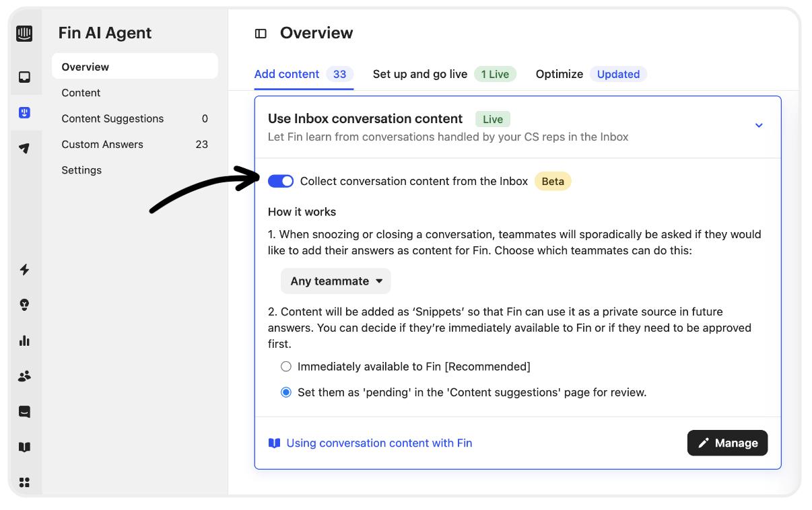Click the book icon beside conversation content link
This screenshot has height=510, width=812.
coord(274,443)
